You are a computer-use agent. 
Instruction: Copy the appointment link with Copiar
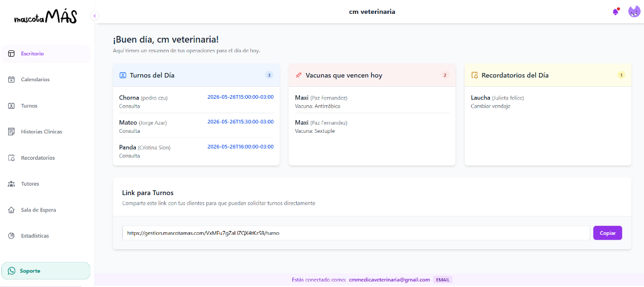(x=608, y=233)
